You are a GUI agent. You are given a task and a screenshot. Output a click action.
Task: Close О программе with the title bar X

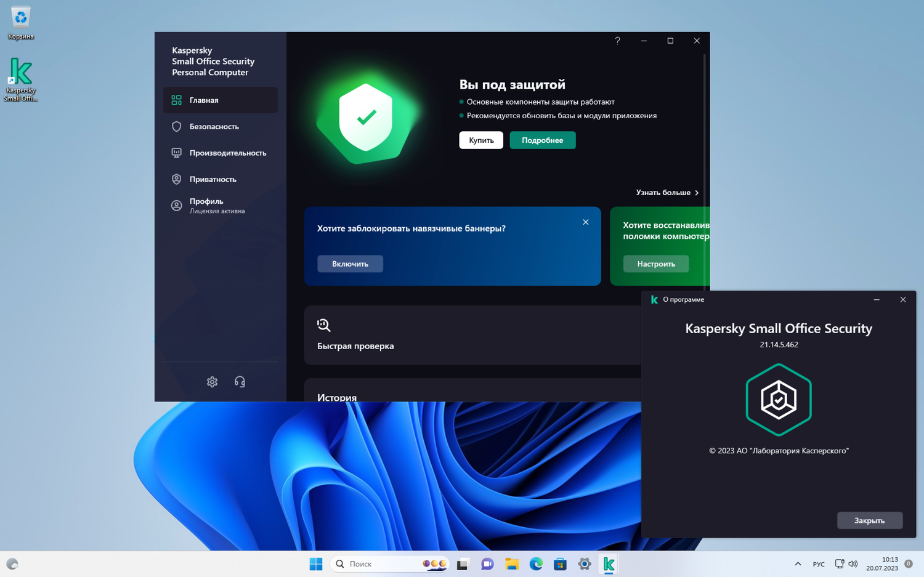(903, 300)
